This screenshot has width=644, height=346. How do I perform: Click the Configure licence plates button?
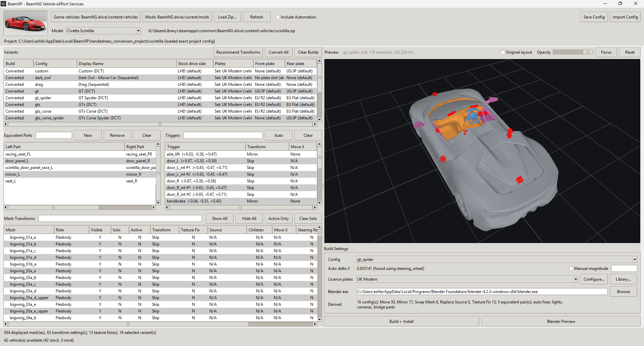pos(594,279)
